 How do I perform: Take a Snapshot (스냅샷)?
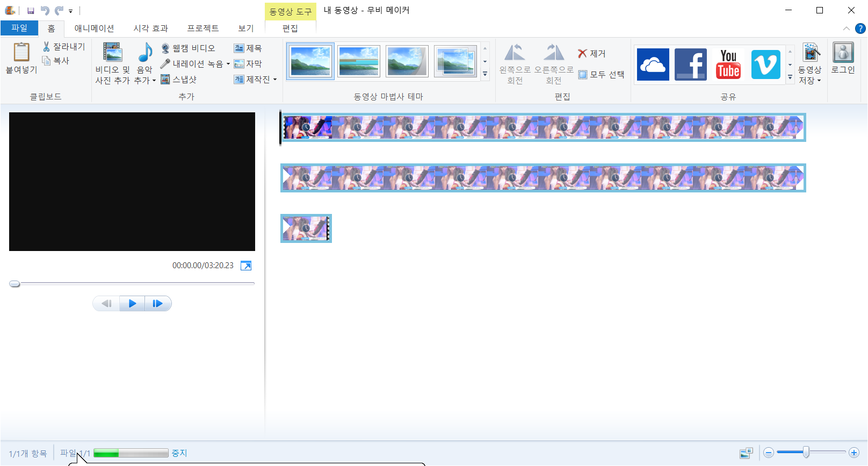coord(179,80)
